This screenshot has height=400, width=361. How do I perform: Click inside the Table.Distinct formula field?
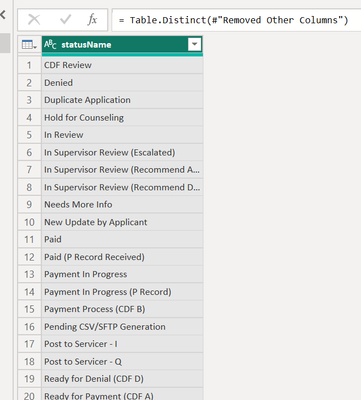point(236,20)
